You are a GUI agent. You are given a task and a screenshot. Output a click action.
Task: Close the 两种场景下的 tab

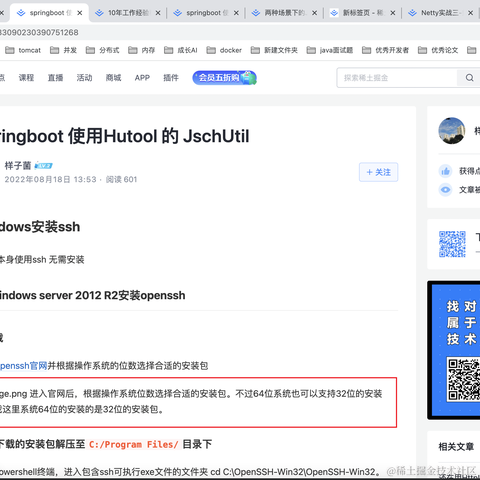[314, 13]
